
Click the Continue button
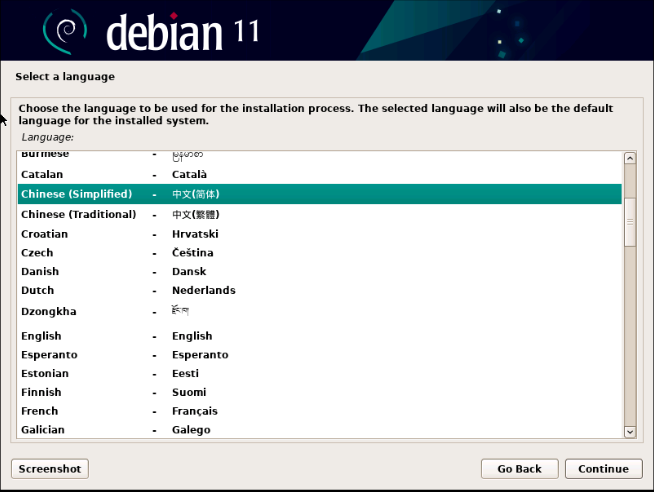603,469
